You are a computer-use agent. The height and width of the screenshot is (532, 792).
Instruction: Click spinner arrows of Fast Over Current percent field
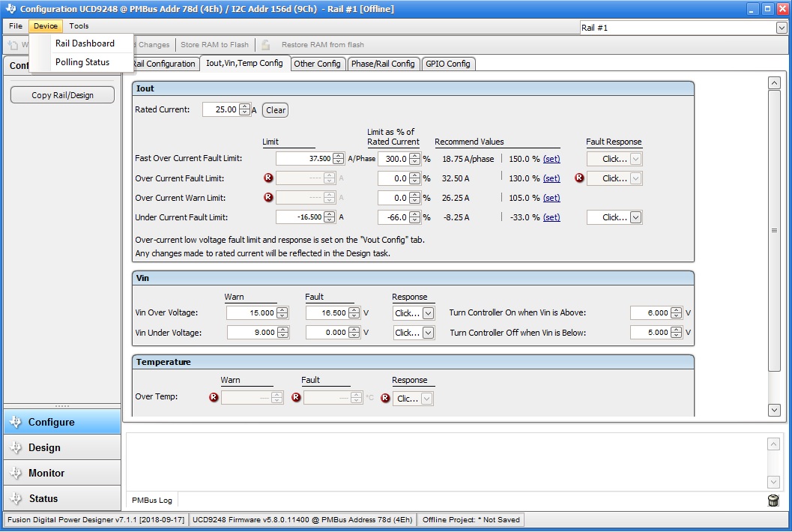(414, 159)
